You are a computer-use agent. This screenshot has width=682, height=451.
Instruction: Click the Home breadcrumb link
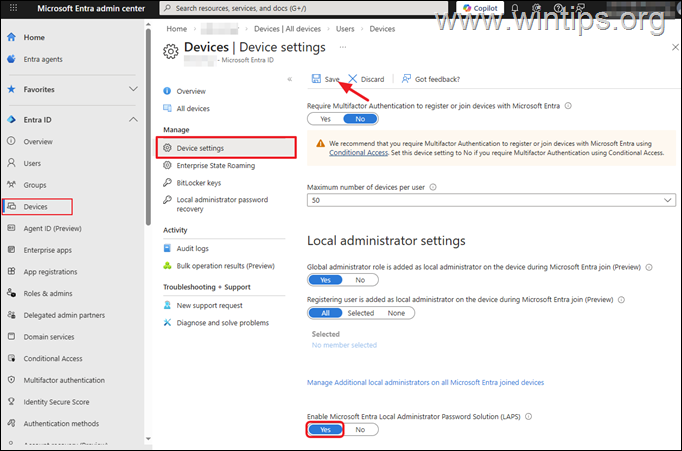click(x=177, y=29)
